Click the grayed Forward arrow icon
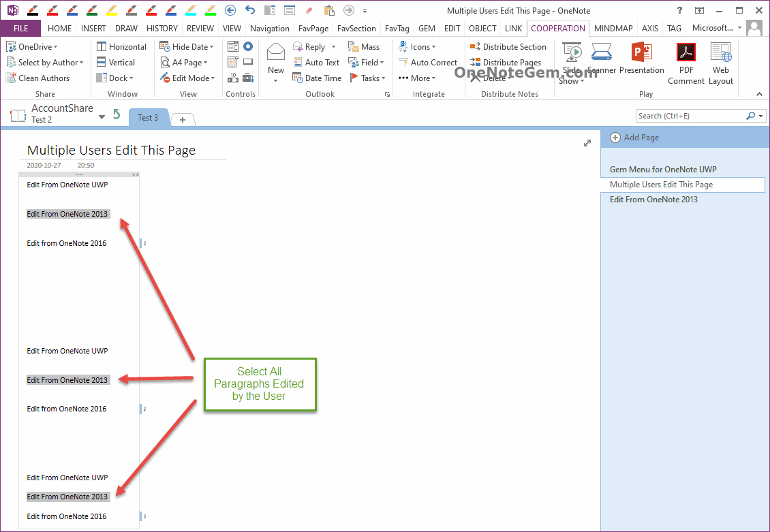The height and width of the screenshot is (532, 770). (349, 10)
